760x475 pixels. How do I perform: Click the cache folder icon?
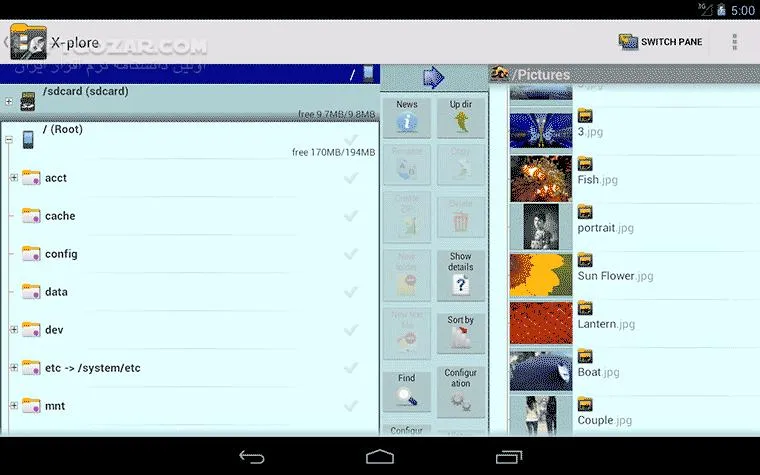(31, 216)
